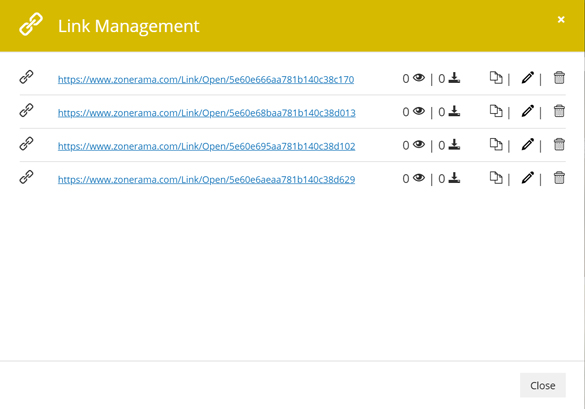Edit the link ending in c38d629

[528, 178]
